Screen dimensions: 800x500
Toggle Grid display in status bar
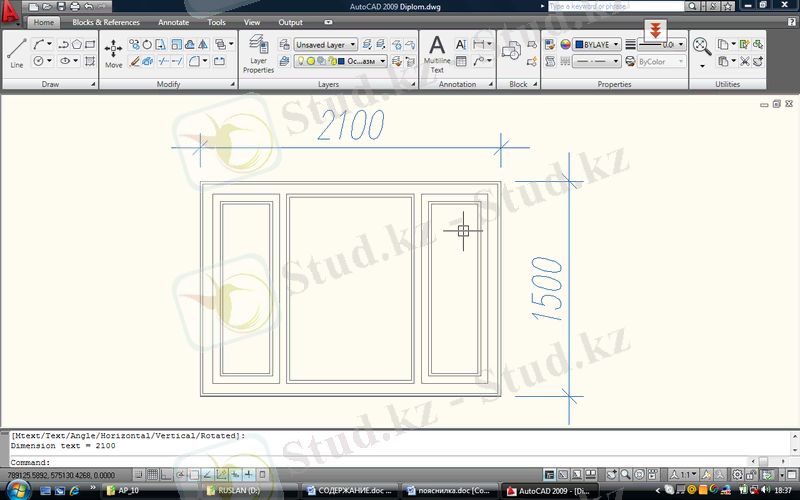(152, 474)
